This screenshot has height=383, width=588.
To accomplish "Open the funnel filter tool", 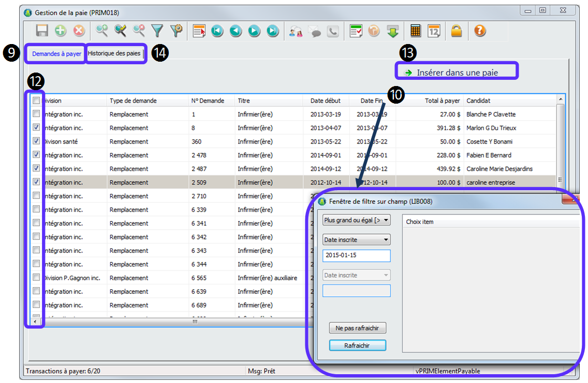I will tap(157, 31).
